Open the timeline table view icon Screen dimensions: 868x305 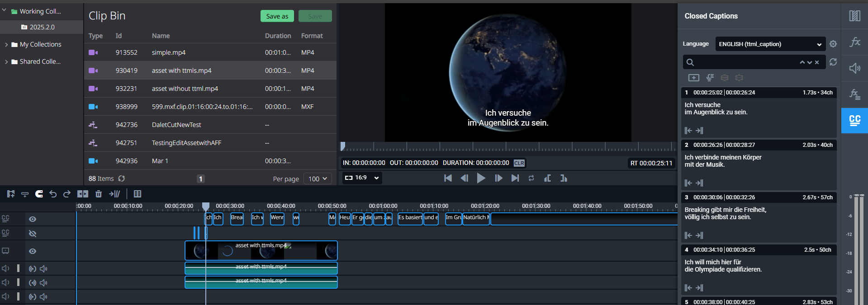tap(138, 194)
